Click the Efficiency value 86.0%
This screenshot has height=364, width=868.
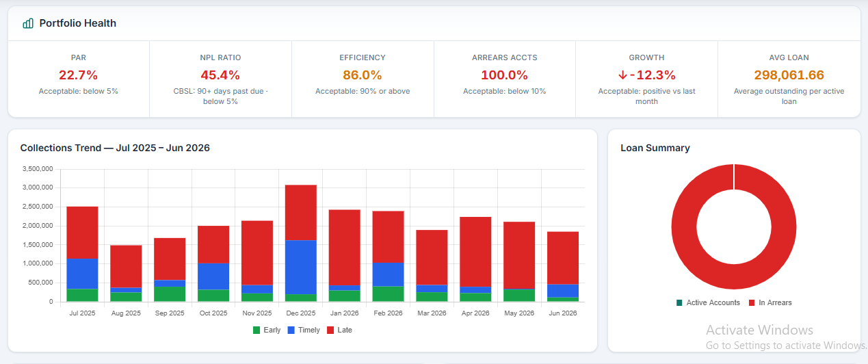[363, 75]
